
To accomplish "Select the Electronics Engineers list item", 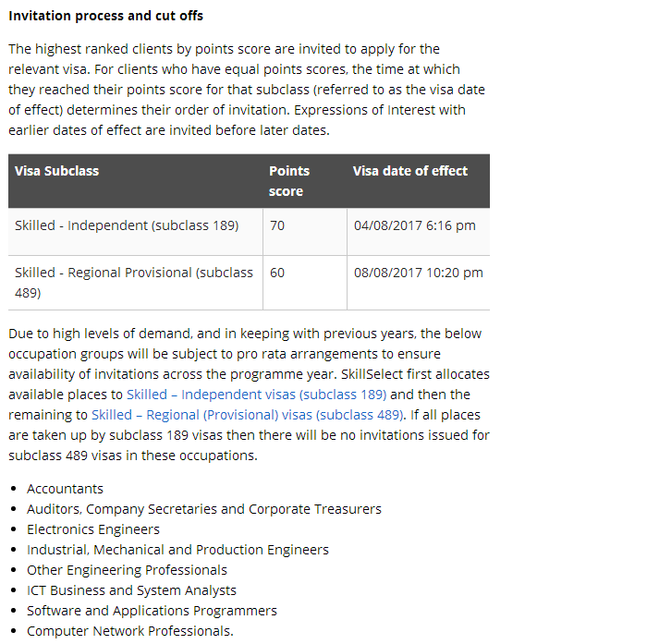I will 93,529.
